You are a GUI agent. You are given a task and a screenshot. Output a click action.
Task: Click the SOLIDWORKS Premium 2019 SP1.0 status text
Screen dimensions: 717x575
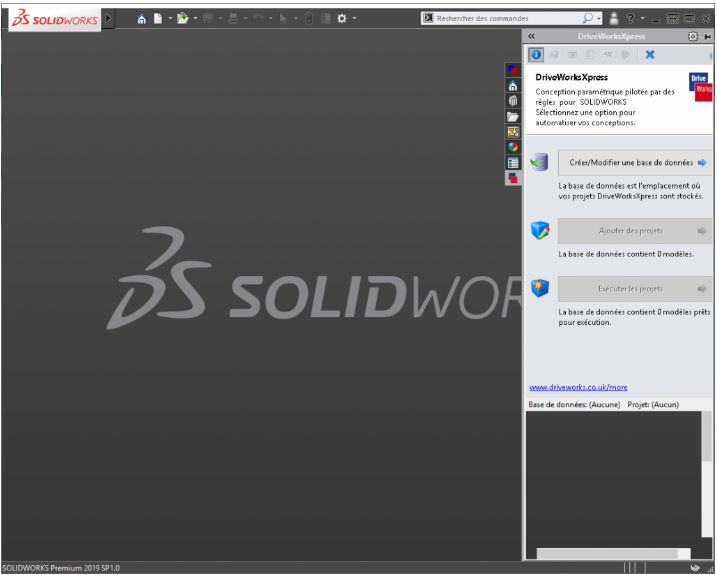pos(61,568)
